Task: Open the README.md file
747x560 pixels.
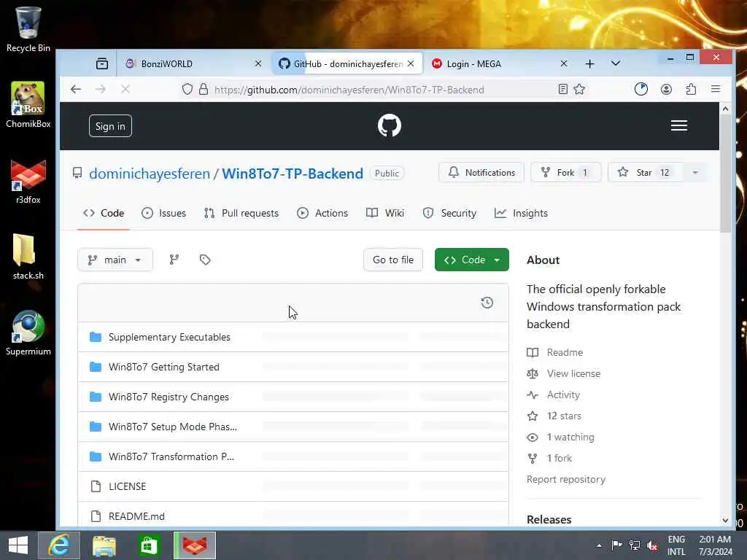Action: coord(136,517)
